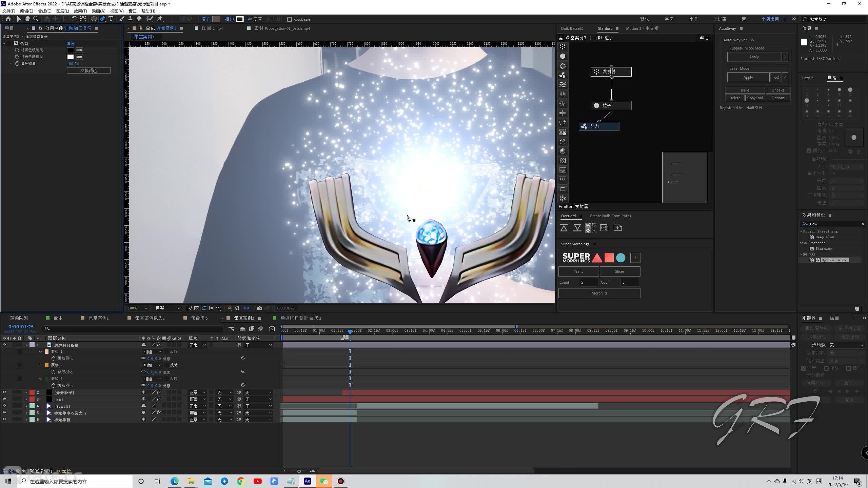Click the Super Morphings help question icon

tap(635, 258)
